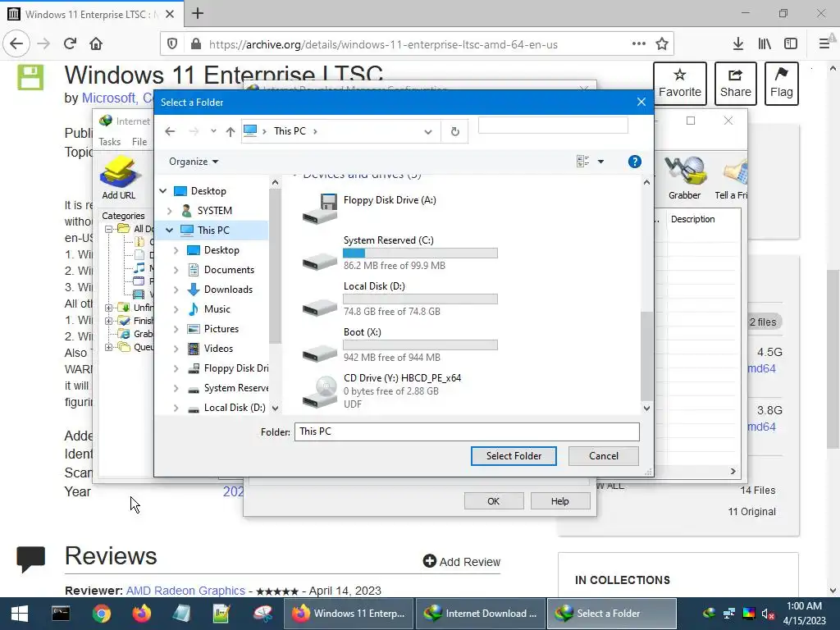This screenshot has width=840, height=630.
Task: Click Add URL icon in Internet Download Manager
Action: pos(119,178)
